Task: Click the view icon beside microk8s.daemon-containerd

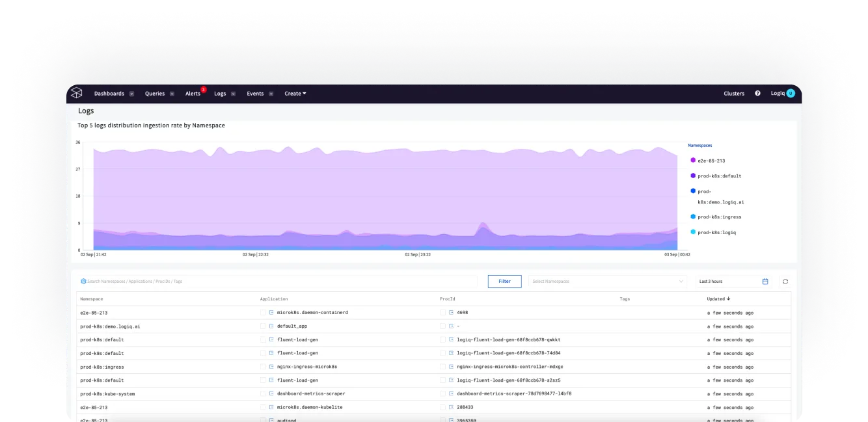Action: (271, 313)
